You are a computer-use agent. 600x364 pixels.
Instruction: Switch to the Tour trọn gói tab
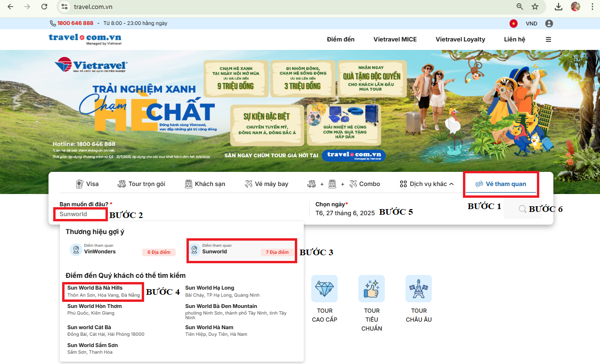(141, 184)
